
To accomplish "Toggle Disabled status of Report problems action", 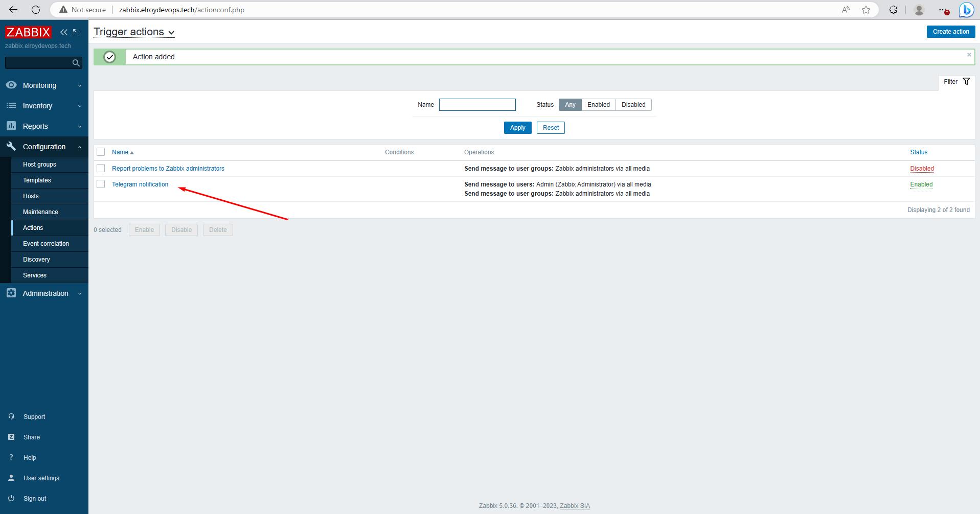I will [x=922, y=169].
